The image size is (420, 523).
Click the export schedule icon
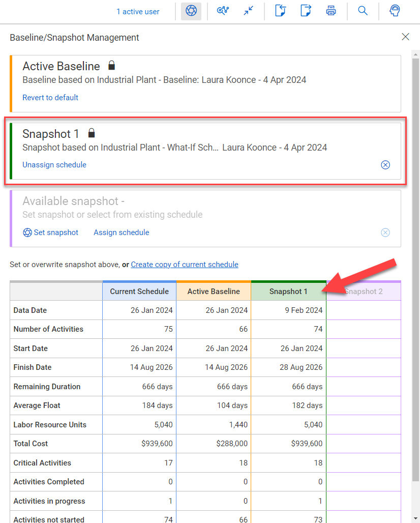[x=306, y=11]
